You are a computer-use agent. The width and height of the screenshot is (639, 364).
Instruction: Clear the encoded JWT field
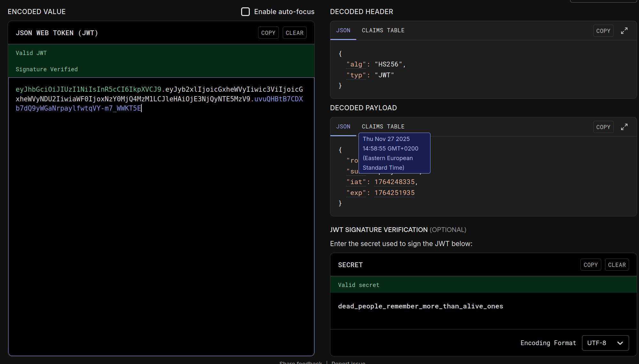tap(294, 33)
